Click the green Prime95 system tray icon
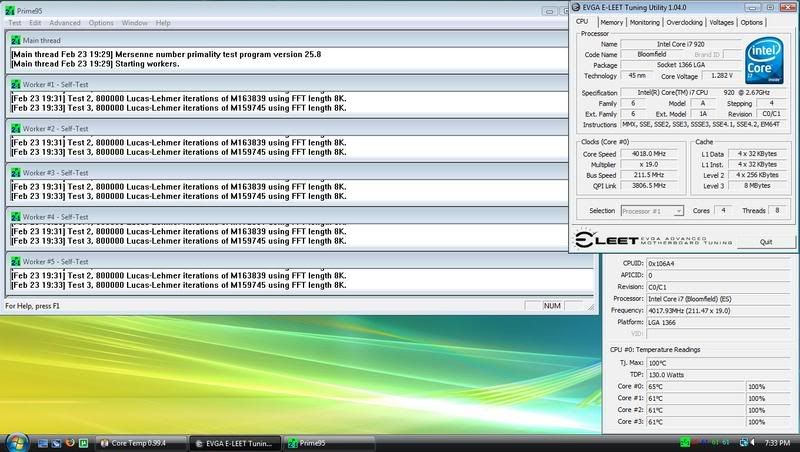The width and height of the screenshot is (800, 452). point(685,443)
